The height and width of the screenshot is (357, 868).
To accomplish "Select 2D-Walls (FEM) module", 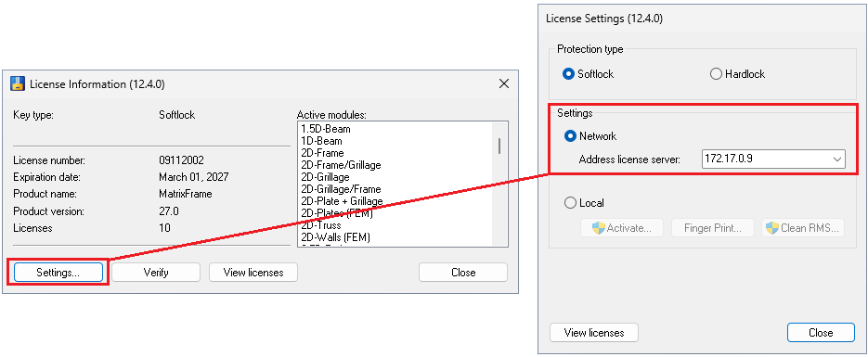I will tap(335, 237).
